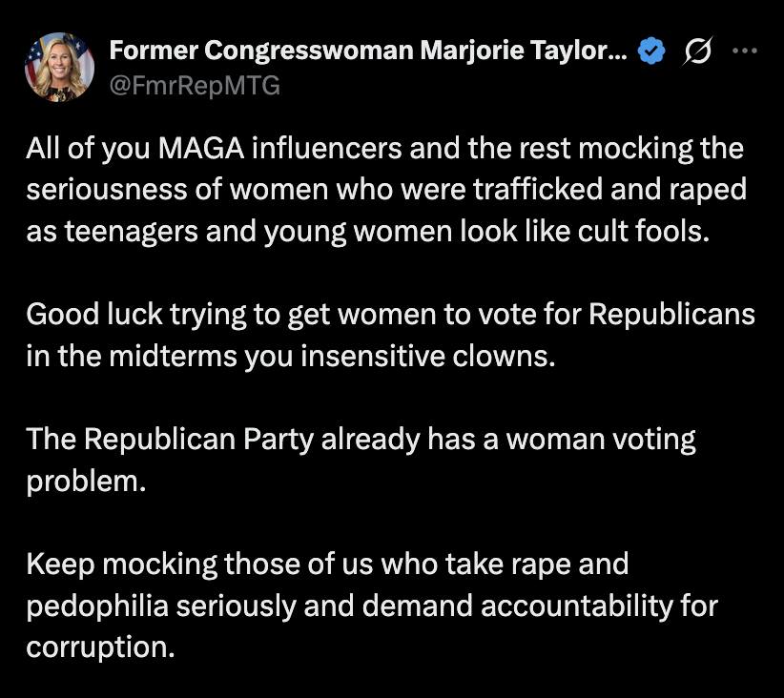Screen dimensions: 784x698
Task: Click the word "Republicans" in the second paragraph
Action: [x=671, y=314]
